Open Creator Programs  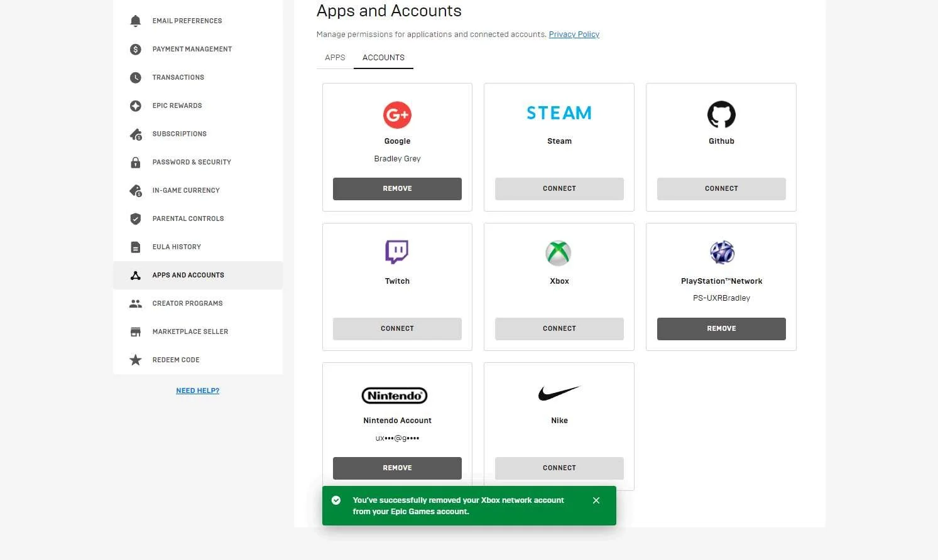[x=198, y=303]
